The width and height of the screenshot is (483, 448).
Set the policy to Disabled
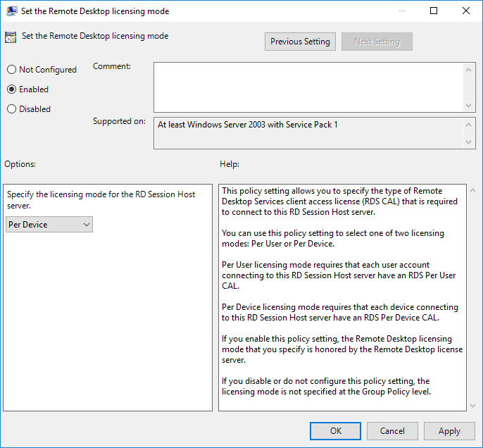point(11,109)
